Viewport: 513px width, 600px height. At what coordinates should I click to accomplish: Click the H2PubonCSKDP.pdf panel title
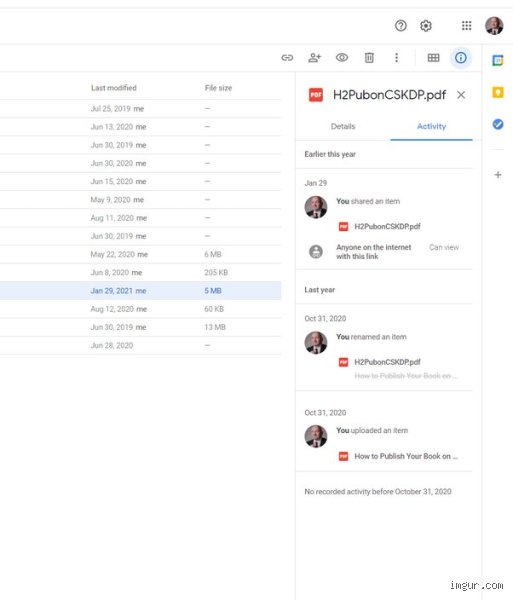tap(389, 95)
